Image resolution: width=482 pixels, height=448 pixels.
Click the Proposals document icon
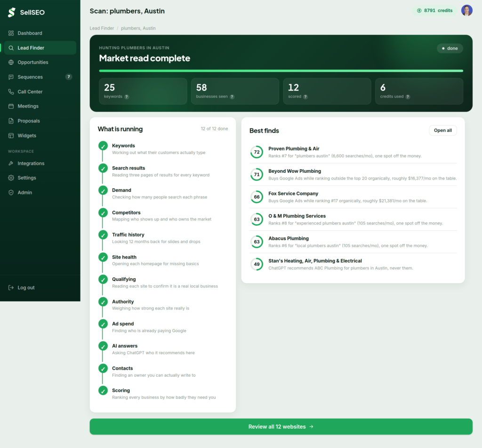[x=11, y=121]
